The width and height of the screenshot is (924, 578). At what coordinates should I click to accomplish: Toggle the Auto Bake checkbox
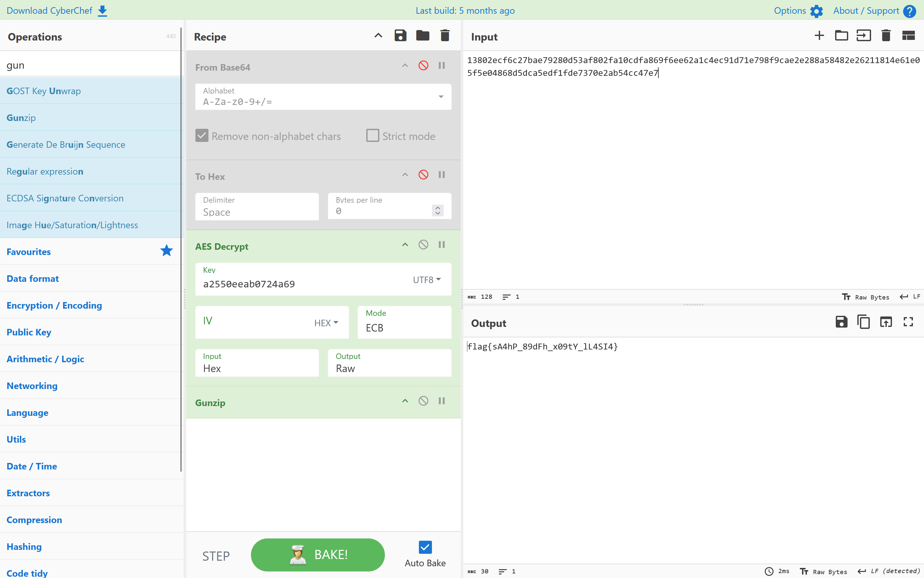[x=425, y=547]
